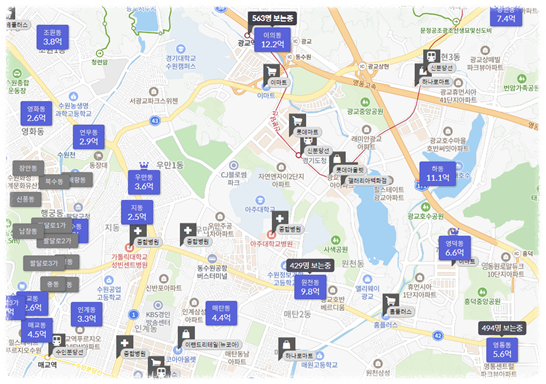Click the 힐스테이트 광교아파트 label
The width and height of the screenshot is (546, 384).
389,194
